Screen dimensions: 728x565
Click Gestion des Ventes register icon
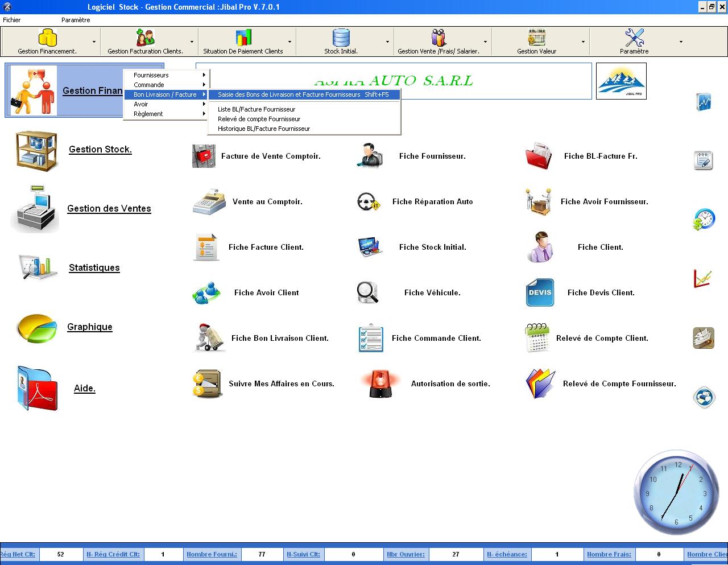pos(35,209)
